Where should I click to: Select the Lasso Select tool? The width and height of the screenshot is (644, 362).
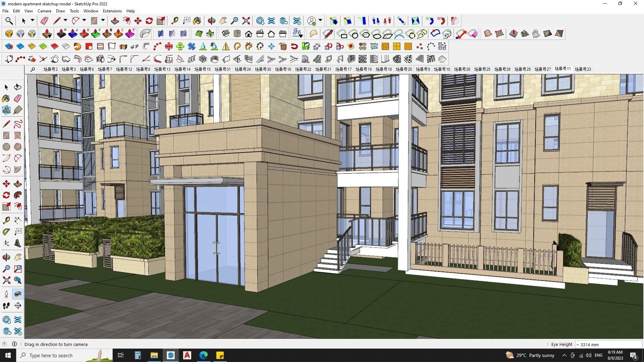click(17, 87)
